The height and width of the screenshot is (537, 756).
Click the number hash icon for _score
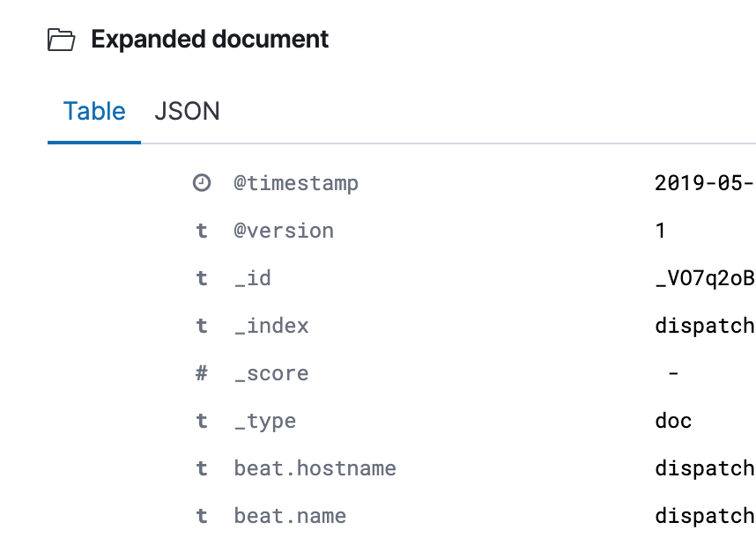202,373
